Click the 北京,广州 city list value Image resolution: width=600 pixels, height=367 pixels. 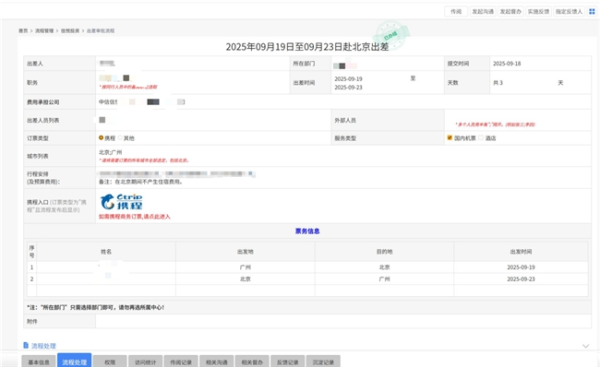pyautogui.click(x=110, y=152)
